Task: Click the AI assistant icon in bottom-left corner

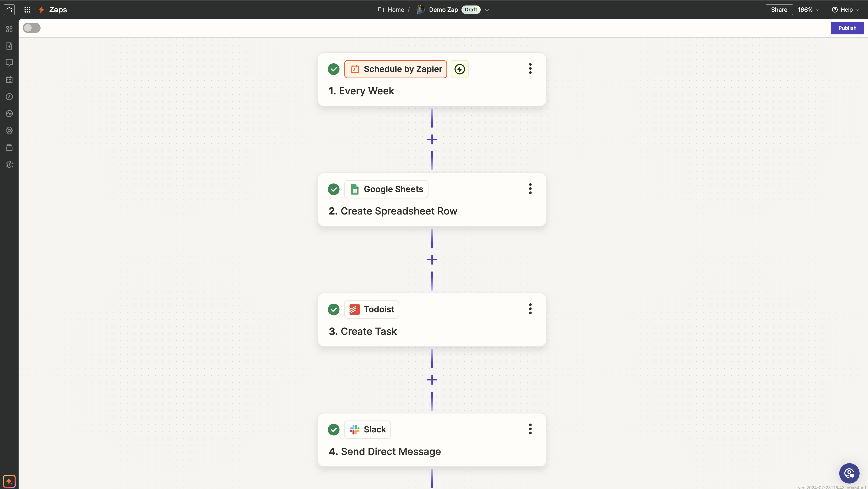Action: (x=9, y=481)
